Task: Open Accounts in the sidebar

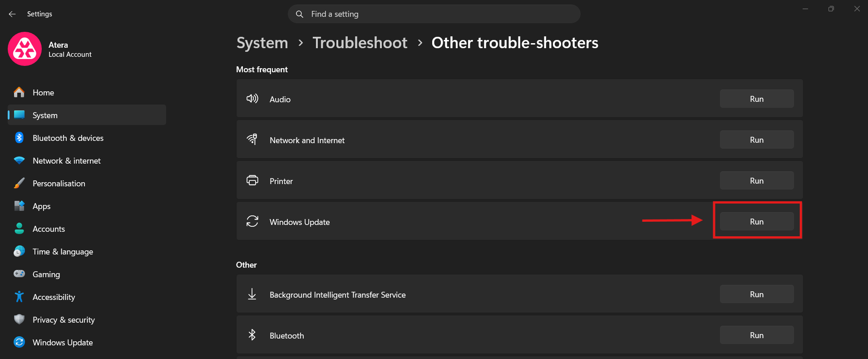Action: [x=87, y=229]
